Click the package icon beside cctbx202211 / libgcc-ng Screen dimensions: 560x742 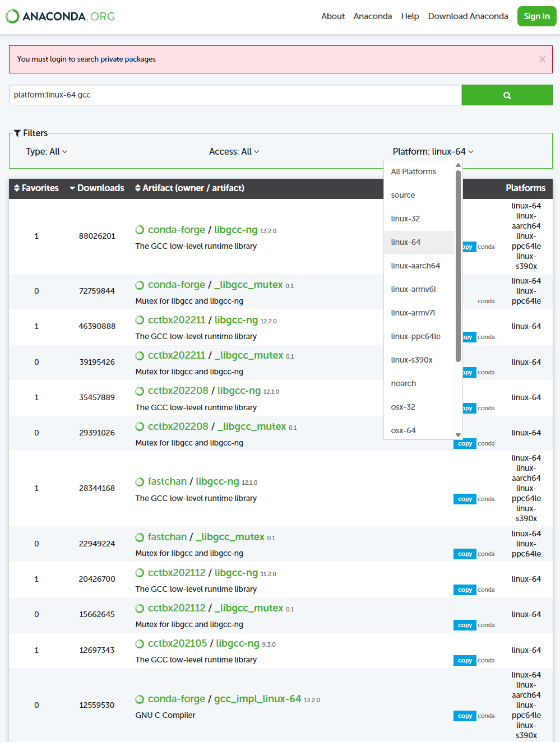tap(140, 320)
